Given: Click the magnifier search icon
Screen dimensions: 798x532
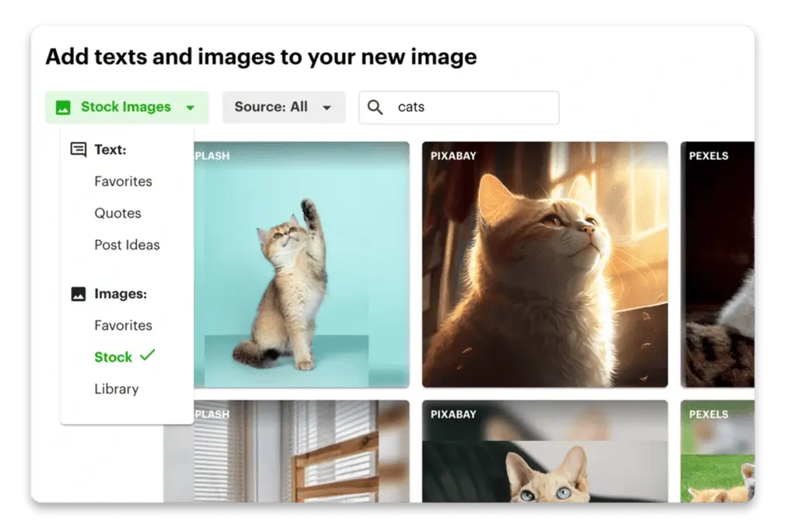Looking at the screenshot, I should click(375, 107).
